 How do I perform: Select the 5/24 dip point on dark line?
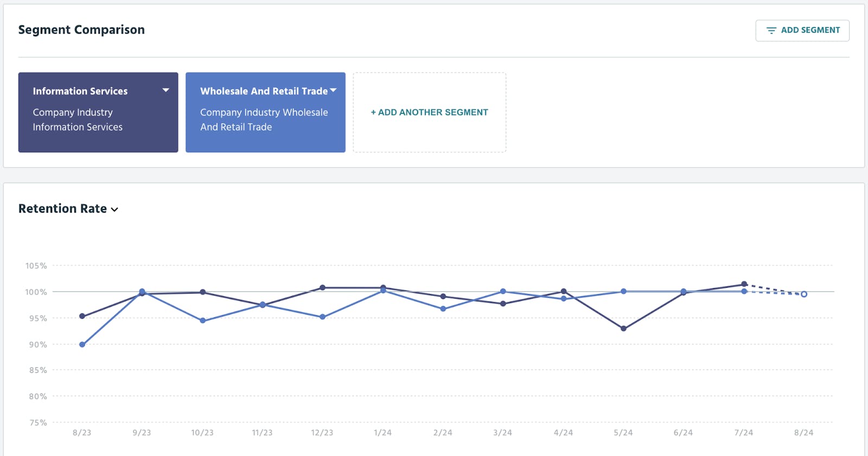pyautogui.click(x=624, y=328)
